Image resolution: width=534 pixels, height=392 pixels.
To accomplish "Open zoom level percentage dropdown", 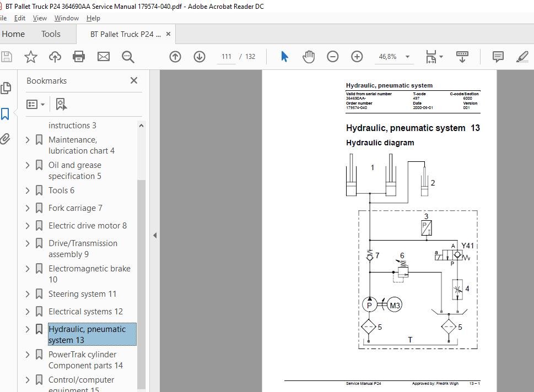I will [x=407, y=57].
